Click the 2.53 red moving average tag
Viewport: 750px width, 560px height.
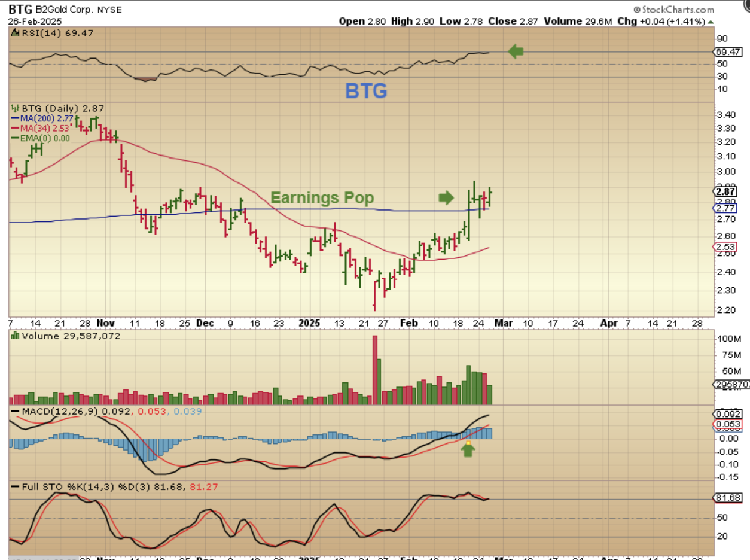pyautogui.click(x=725, y=247)
